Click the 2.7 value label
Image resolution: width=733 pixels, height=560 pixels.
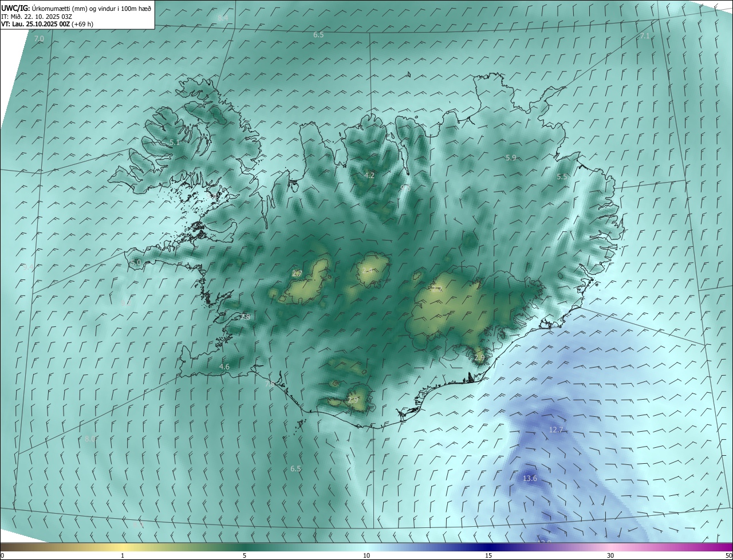[297, 274]
